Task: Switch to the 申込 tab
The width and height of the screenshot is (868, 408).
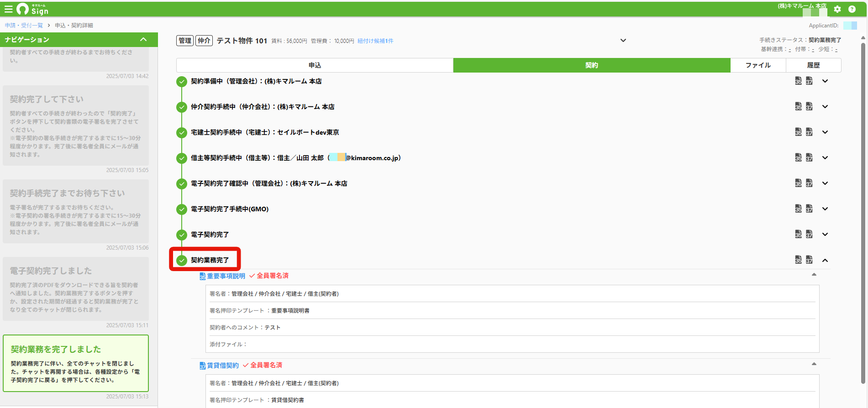Action: [x=315, y=65]
